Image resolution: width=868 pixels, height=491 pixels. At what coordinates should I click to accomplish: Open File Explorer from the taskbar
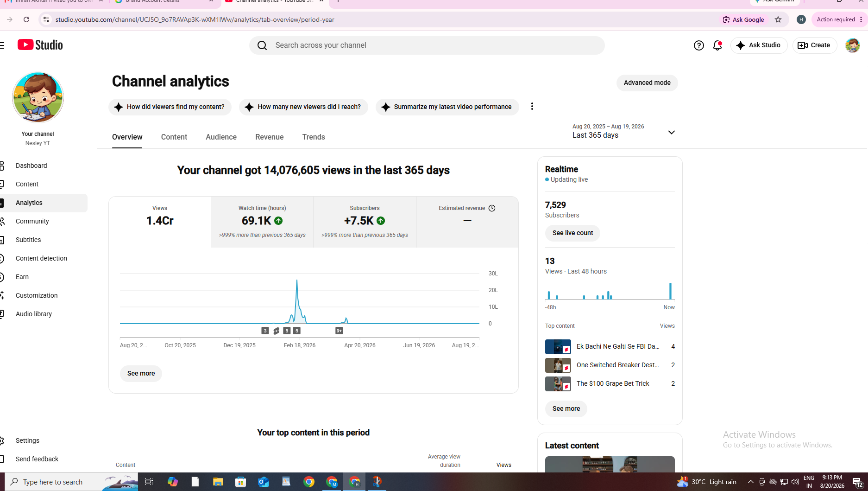(x=218, y=482)
